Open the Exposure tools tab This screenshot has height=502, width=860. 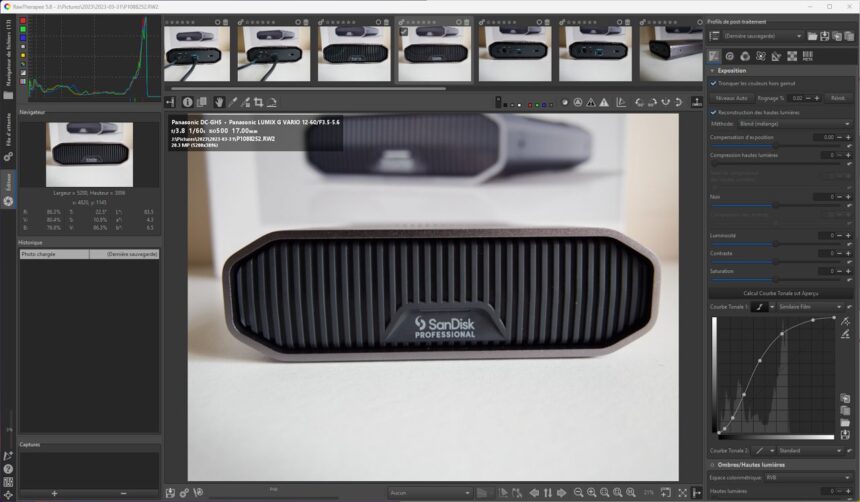coord(714,56)
